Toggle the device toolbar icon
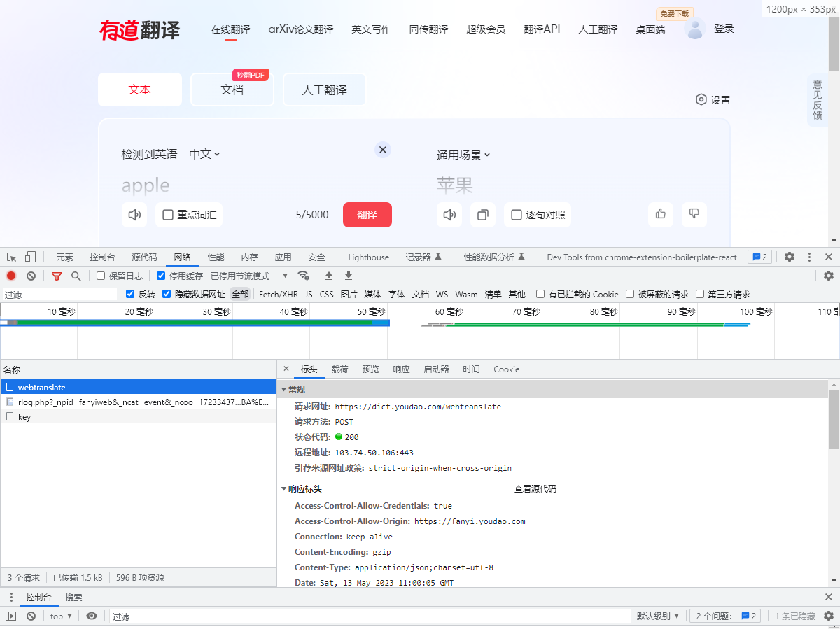This screenshot has width=840, height=629. 30,257
